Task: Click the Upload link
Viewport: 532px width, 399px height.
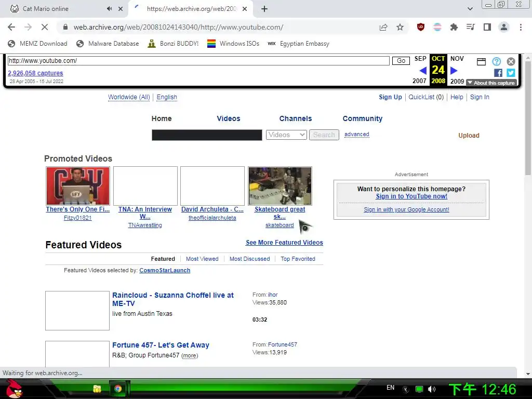Action: [x=469, y=136]
